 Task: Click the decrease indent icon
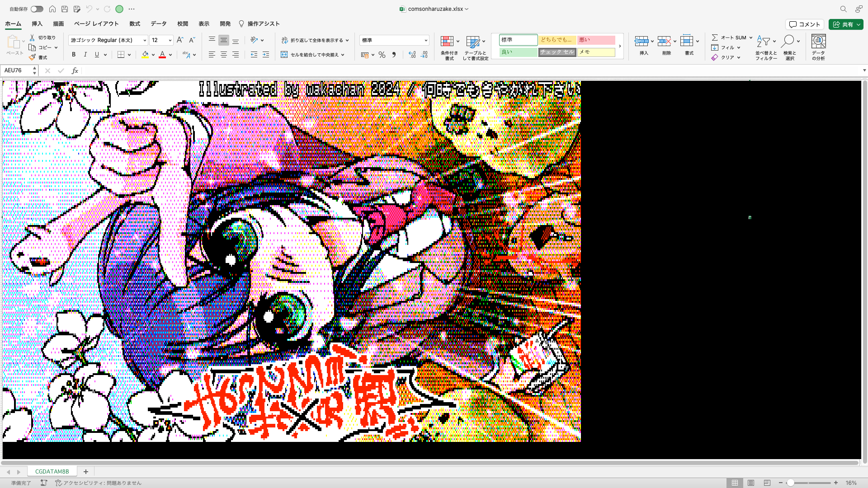254,55
